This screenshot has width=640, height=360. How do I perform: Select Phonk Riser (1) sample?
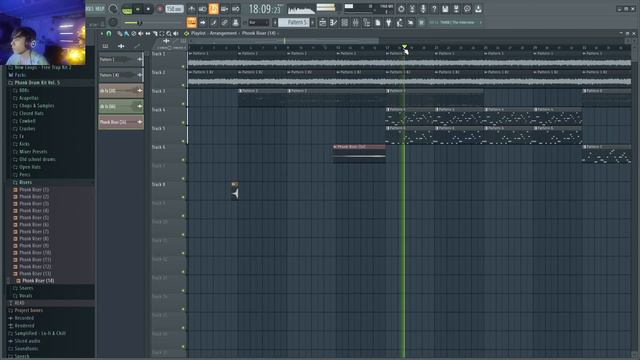pos(34,190)
